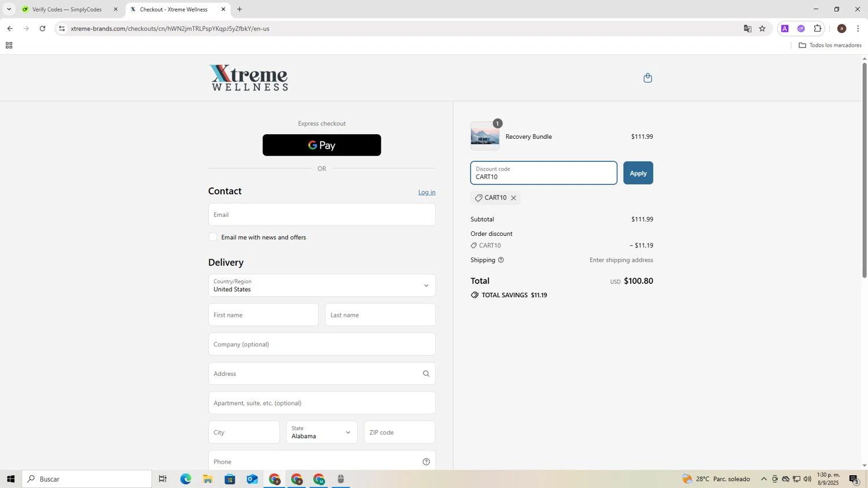Focus the Last name field

[380, 315]
